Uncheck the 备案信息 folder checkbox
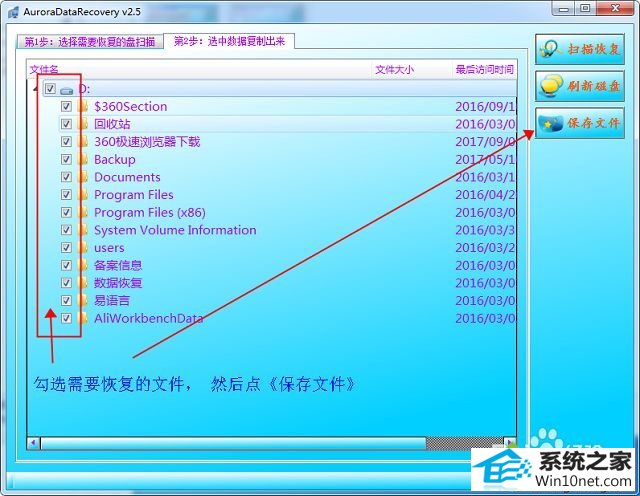Image resolution: width=640 pixels, height=496 pixels. coord(66,265)
